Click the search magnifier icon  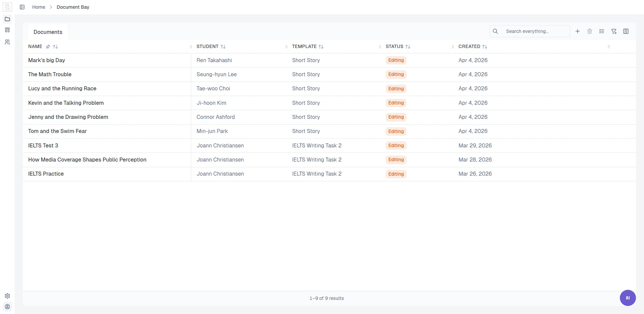495,31
